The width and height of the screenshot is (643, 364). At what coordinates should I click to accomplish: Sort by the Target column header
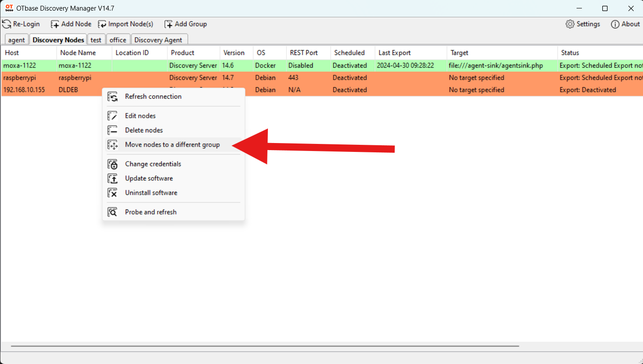coord(502,53)
